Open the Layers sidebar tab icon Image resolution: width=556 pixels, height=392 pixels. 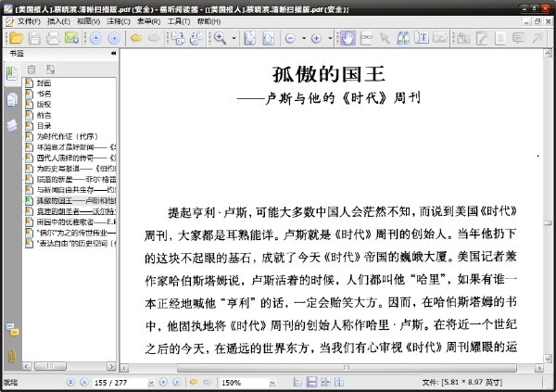(12, 125)
